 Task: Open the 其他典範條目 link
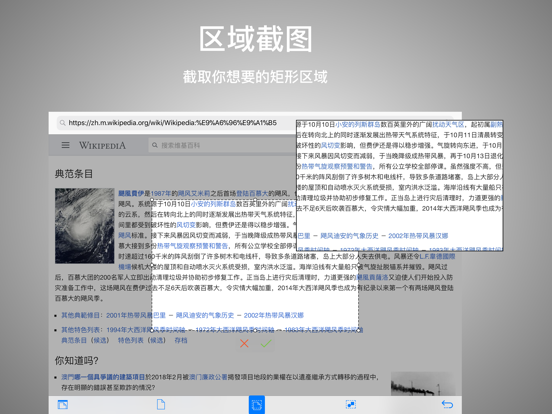click(x=81, y=315)
